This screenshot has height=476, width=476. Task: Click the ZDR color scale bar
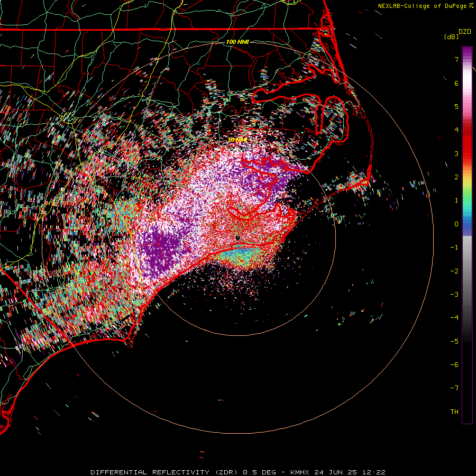pyautogui.click(x=467, y=235)
